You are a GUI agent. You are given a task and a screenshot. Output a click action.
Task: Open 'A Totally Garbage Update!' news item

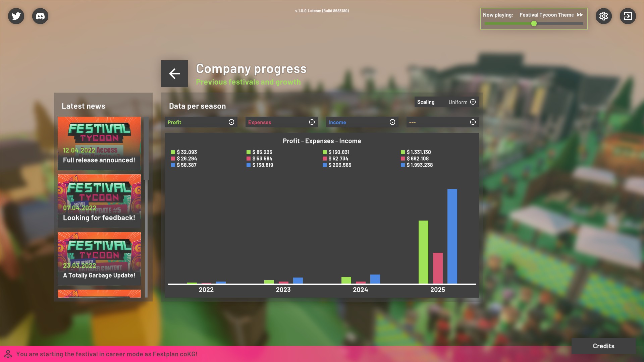click(99, 259)
